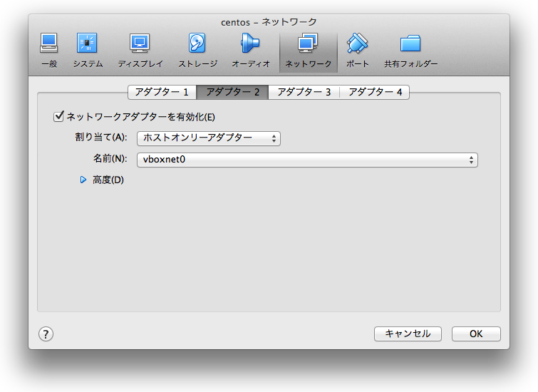Screen dimensions: 538x392
Task: Open the オーディオ (Audio) settings icon
Action: (250, 51)
